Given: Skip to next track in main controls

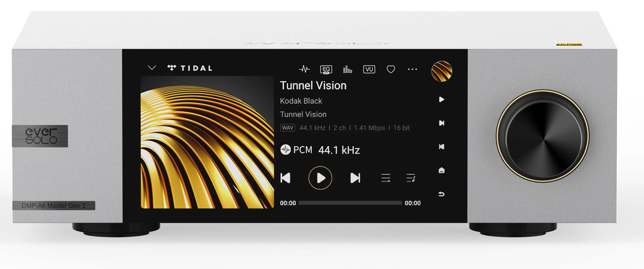Looking at the screenshot, I should 355,178.
